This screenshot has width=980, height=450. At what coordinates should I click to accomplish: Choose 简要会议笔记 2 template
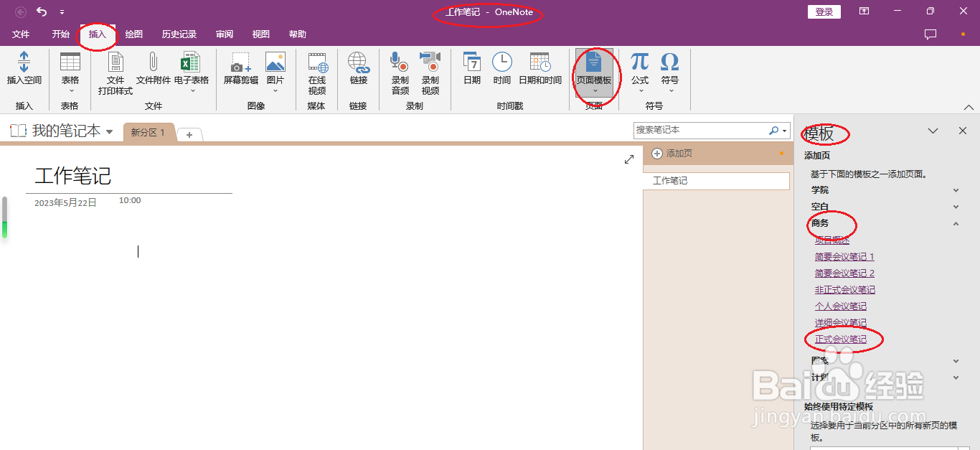click(x=844, y=273)
